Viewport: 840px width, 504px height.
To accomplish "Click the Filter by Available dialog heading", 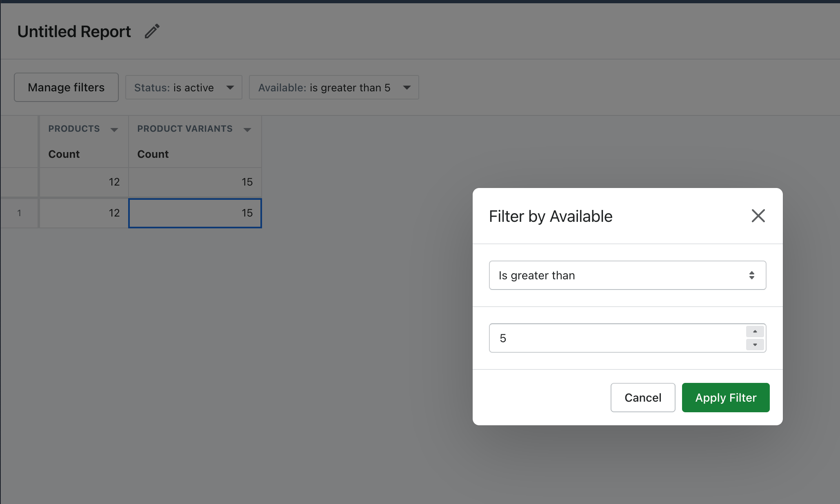I will click(x=551, y=216).
